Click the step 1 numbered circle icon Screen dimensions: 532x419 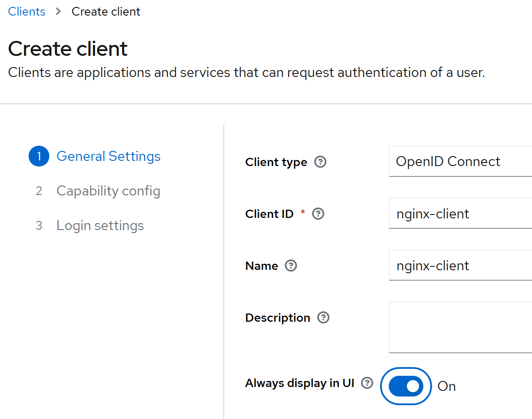tap(39, 156)
